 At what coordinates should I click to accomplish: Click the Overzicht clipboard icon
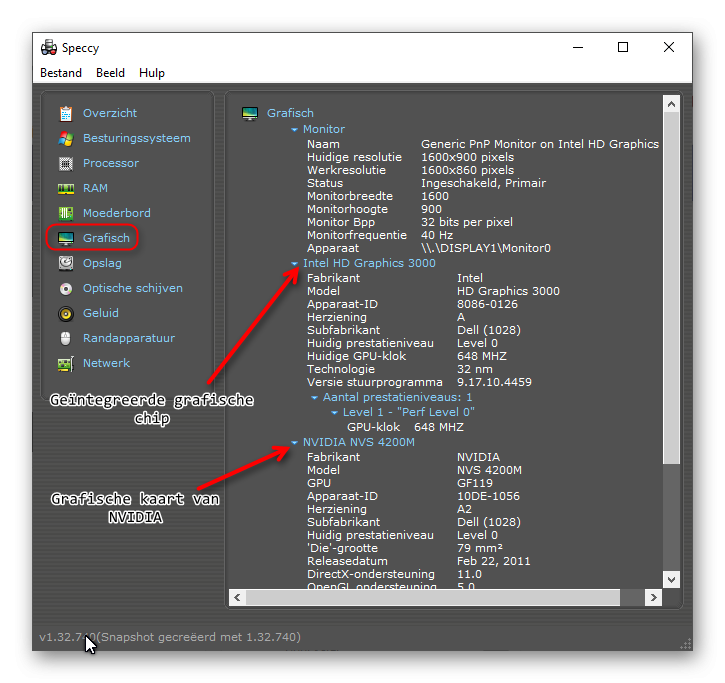(x=66, y=113)
